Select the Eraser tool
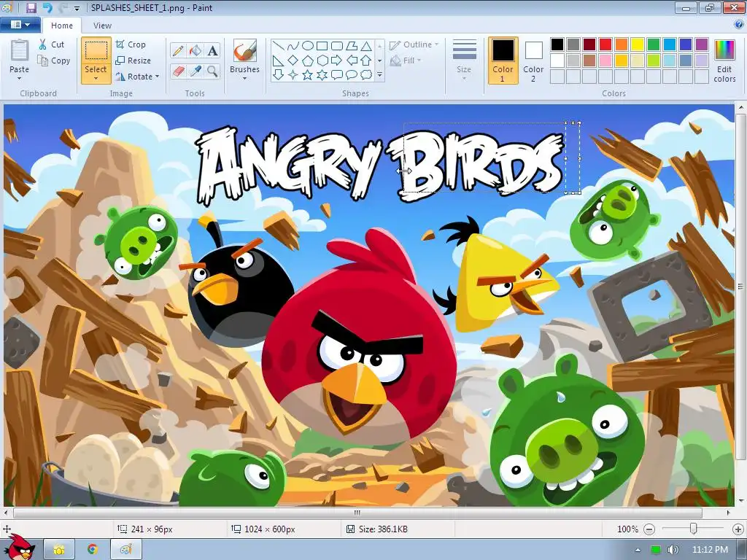 click(178, 71)
